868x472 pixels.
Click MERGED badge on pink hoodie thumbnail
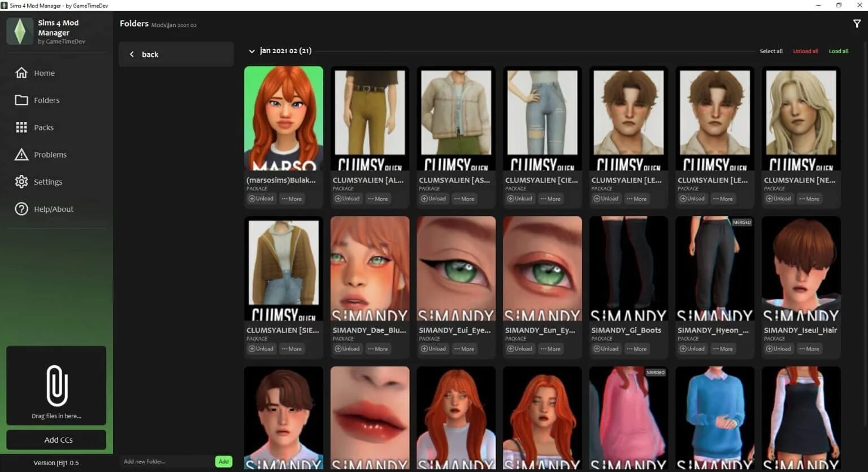656,373
